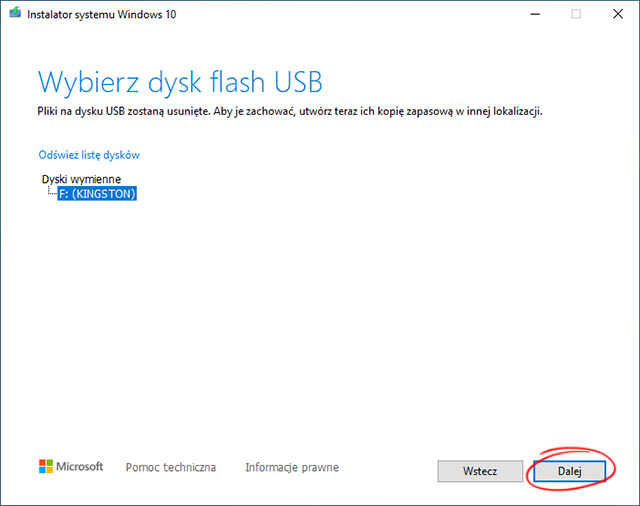Select the F: (KINGSTON) removable drive
The height and width of the screenshot is (506, 640).
click(97, 193)
